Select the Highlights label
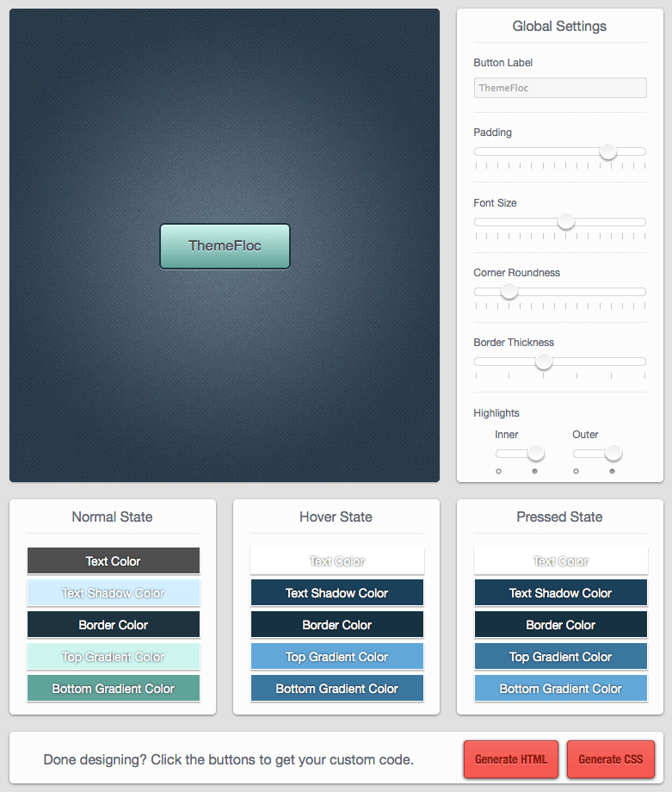672x792 pixels. pyautogui.click(x=496, y=413)
